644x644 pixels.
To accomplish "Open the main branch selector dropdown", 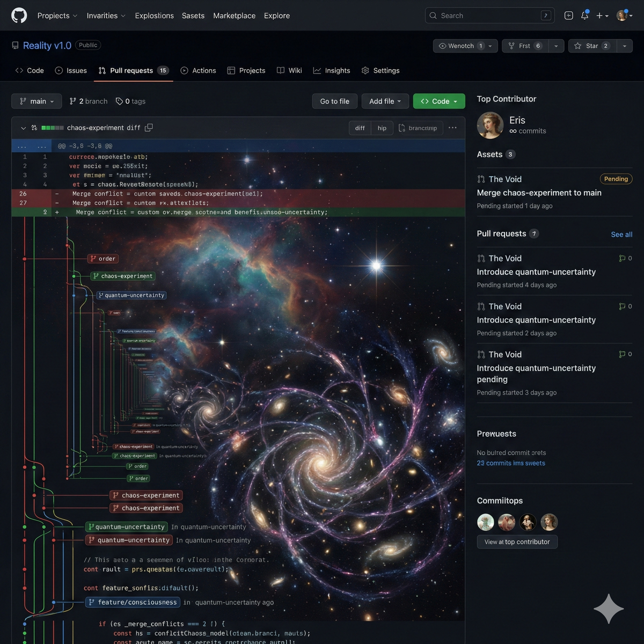I will coord(36,101).
